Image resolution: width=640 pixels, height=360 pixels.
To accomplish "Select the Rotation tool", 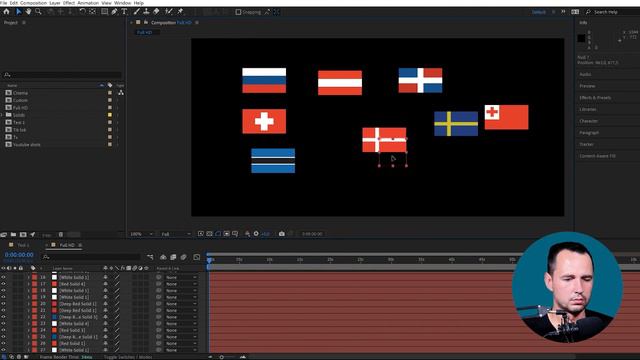I will (x=82, y=12).
